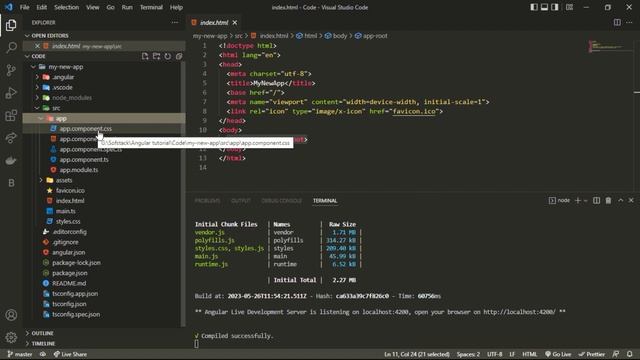
Task: Expand the TIMELINE section
Action: 27,343
